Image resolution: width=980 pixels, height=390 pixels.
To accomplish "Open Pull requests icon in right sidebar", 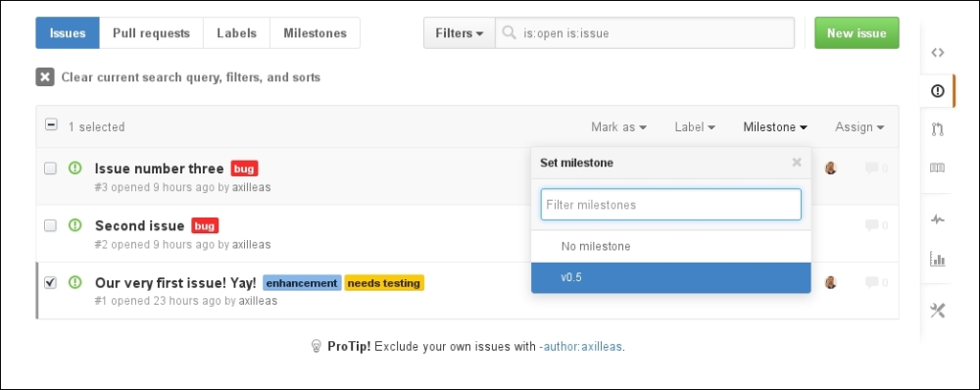I will [x=937, y=130].
